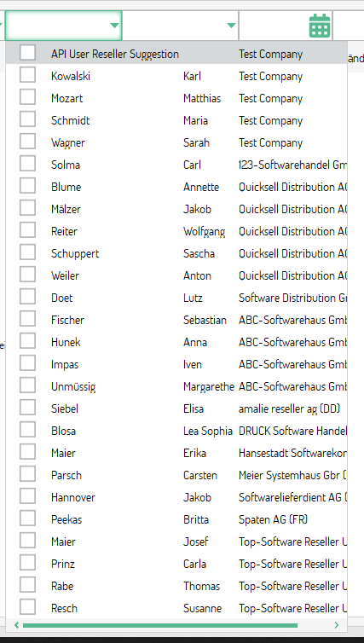Open the second empty dropdown's arrow
Image resolution: width=364 pixels, height=643 pixels.
click(x=231, y=26)
